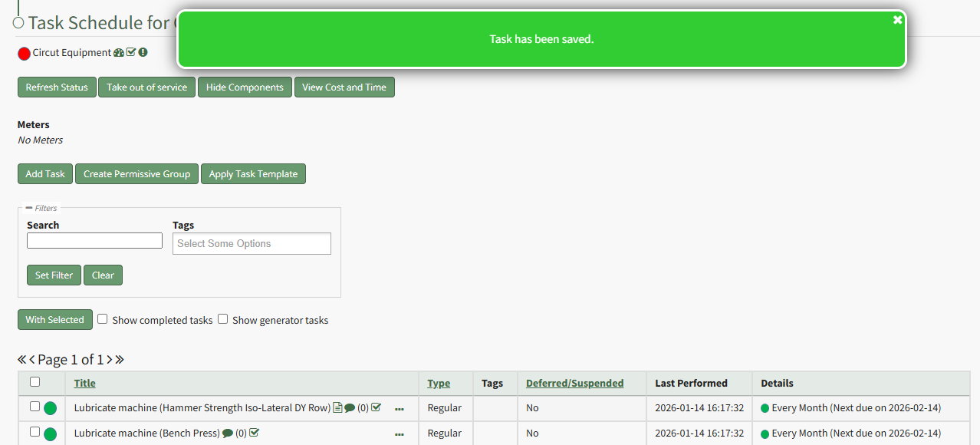The width and height of the screenshot is (980, 445).
Task: Open document icon on Hammer Strength task
Action: 337,408
